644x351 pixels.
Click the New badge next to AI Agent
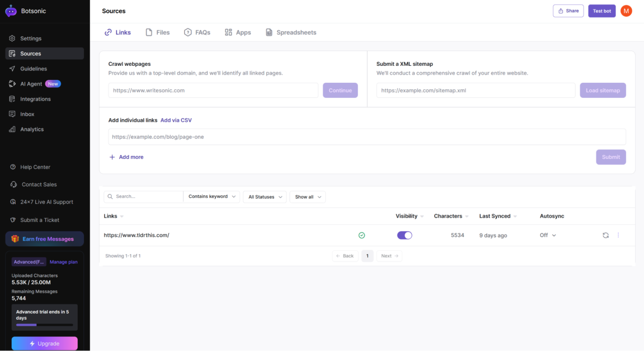(53, 84)
